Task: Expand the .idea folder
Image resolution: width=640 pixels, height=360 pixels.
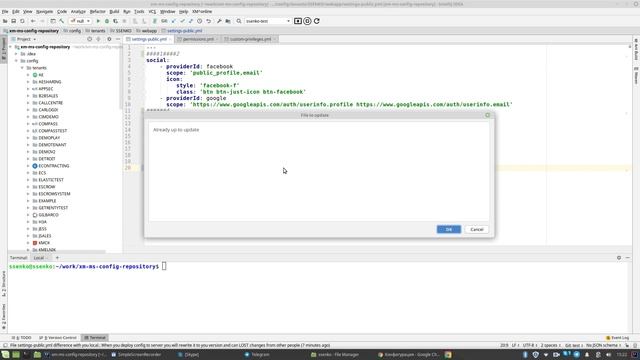Action: click(16, 54)
